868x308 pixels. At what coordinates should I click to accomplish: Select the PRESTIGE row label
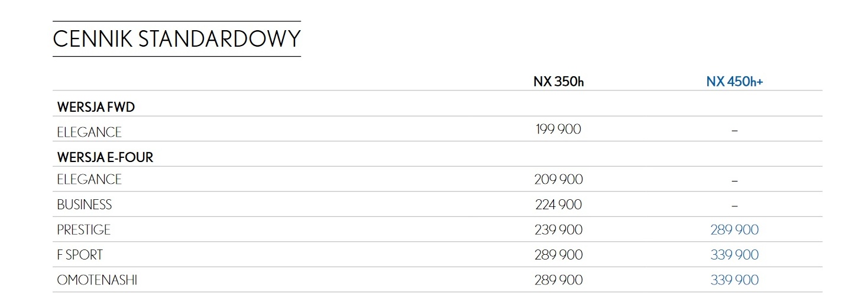(x=84, y=229)
